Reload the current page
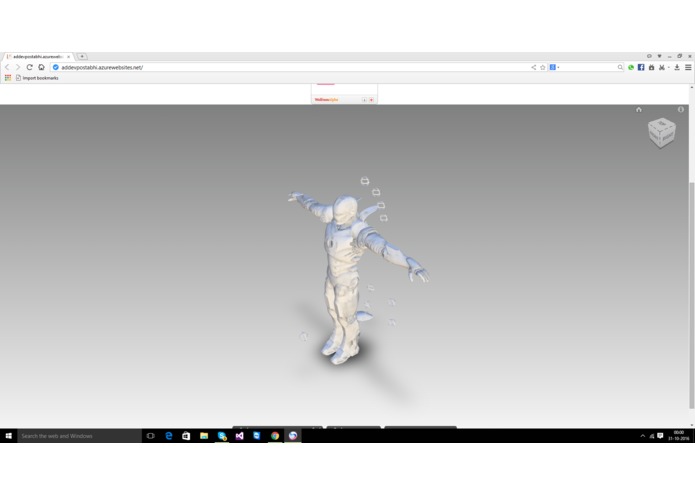The height and width of the screenshot is (494, 695). (x=29, y=67)
